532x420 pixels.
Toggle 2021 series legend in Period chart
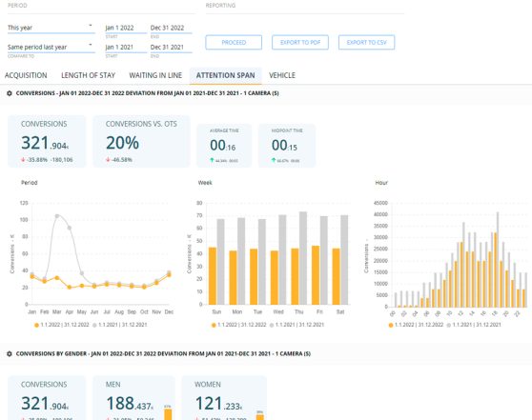120,325
